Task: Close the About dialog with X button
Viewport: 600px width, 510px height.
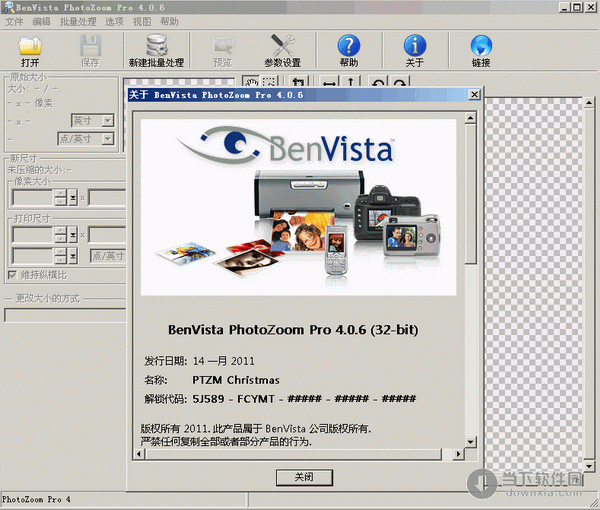Action: point(474,95)
